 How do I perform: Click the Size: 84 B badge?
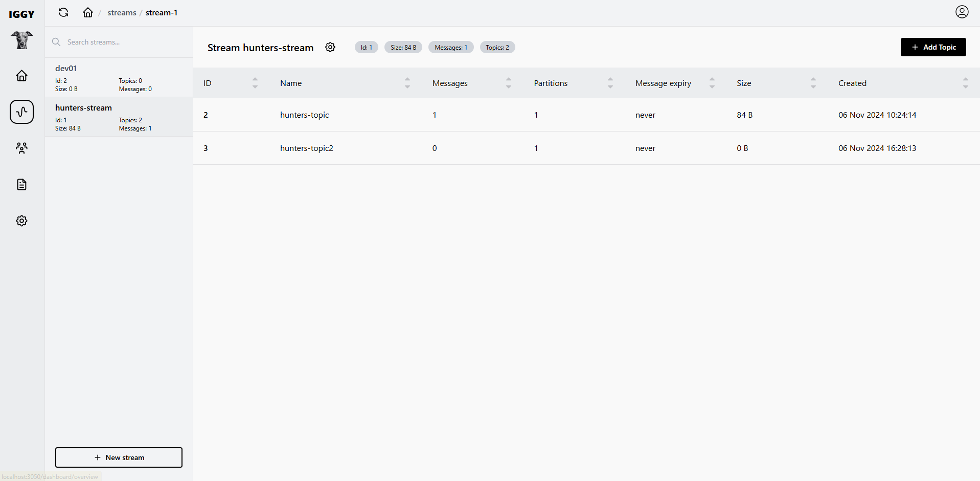403,47
